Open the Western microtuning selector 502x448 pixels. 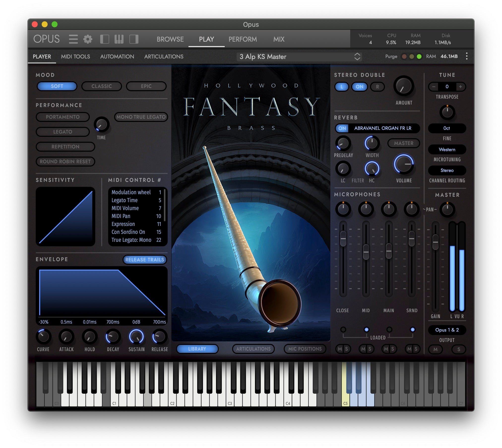pos(447,149)
